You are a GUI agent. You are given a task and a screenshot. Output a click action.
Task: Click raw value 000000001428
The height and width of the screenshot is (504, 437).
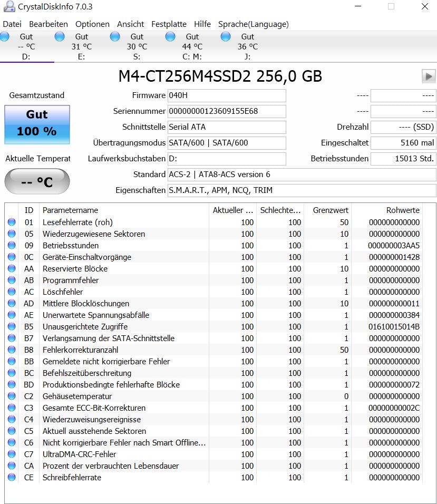click(394, 257)
